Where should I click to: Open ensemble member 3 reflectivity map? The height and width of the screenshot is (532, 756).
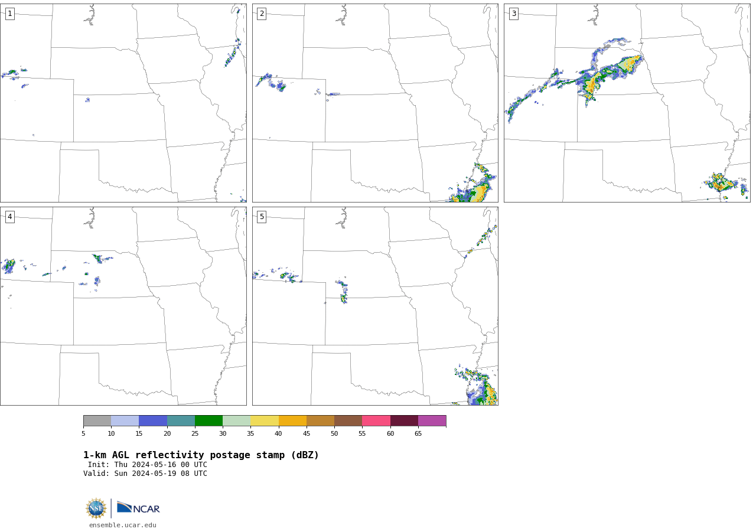click(x=627, y=103)
